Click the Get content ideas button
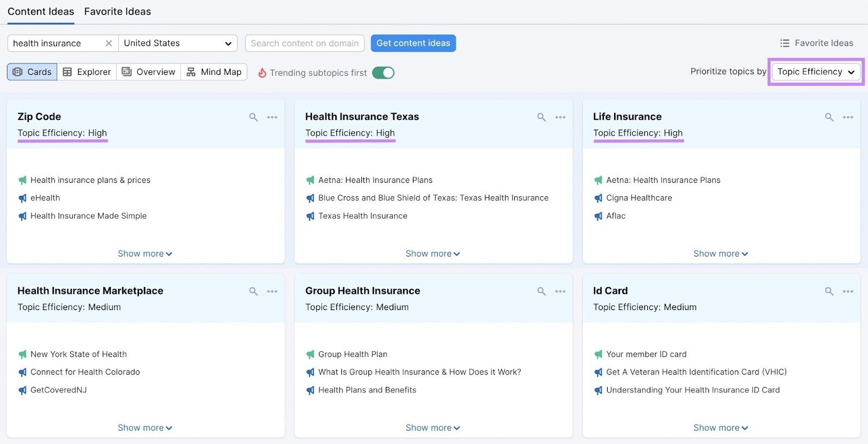This screenshot has height=444, width=868. pyautogui.click(x=413, y=43)
